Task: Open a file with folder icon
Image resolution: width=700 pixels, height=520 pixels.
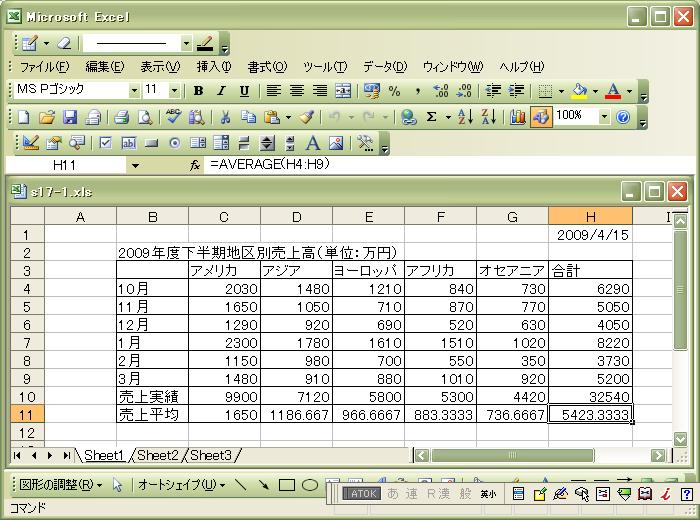Action: [x=46, y=117]
